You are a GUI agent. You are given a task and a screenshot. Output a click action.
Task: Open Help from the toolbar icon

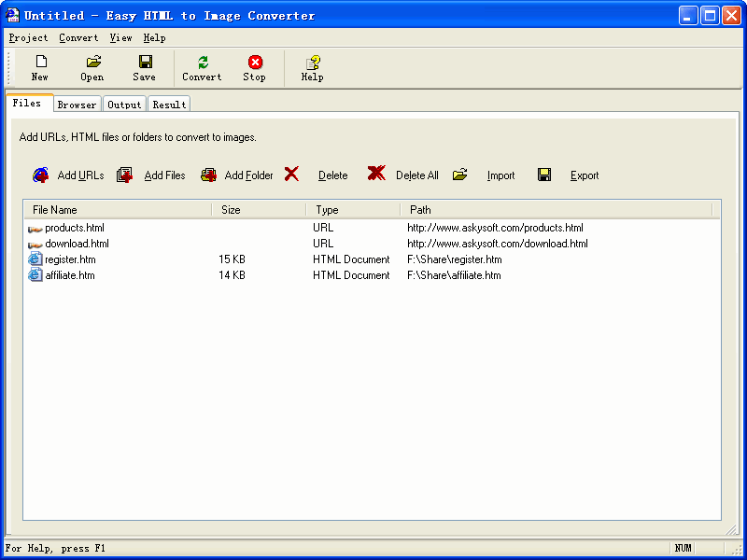[313, 62]
